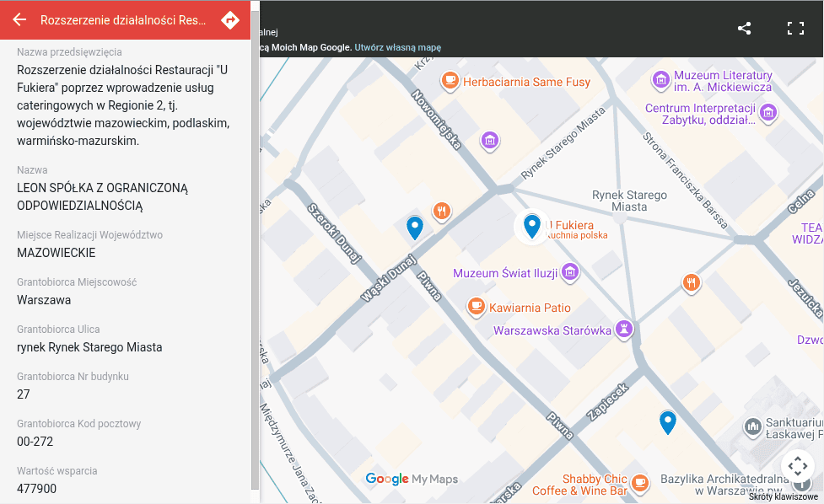The image size is (824, 504).
Task: Click the orange restaurant marker near Jezuicka
Action: click(x=692, y=283)
